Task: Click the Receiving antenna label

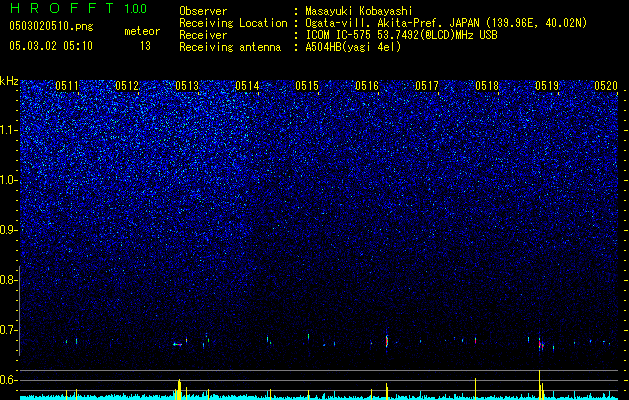Action: click(230, 47)
